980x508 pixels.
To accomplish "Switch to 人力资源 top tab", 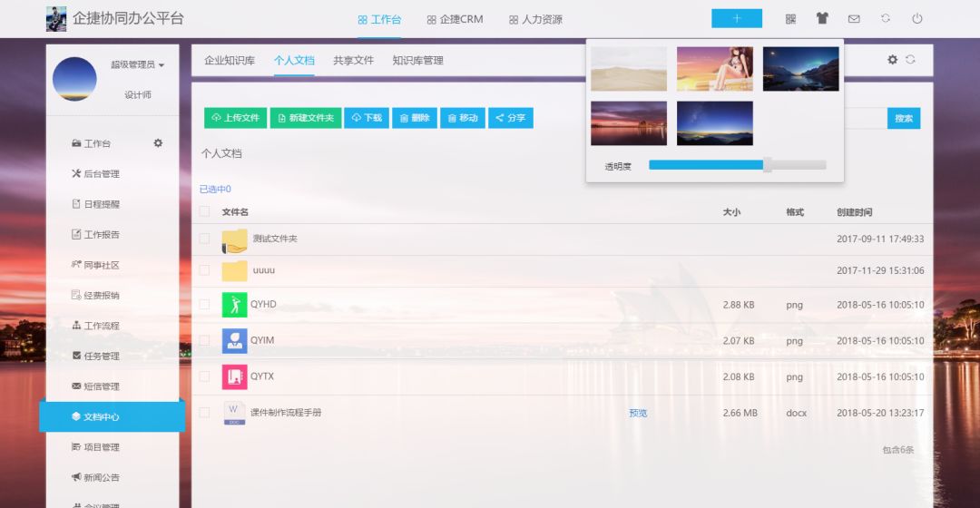I will click(535, 19).
